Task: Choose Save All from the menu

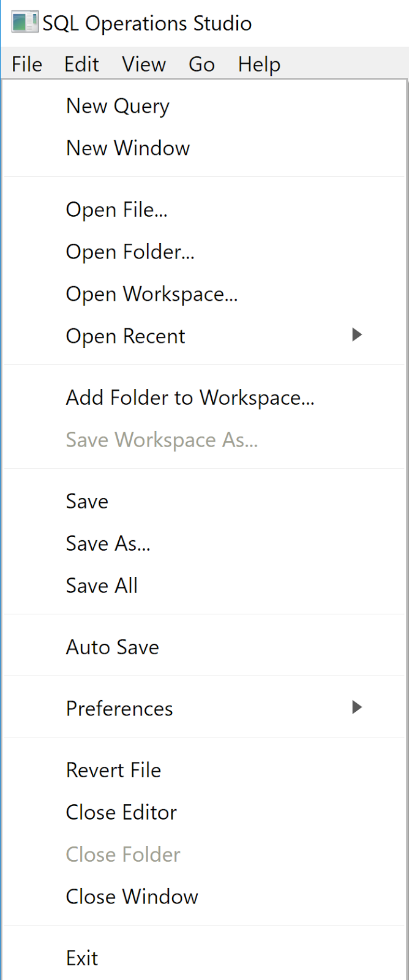Action: tap(102, 586)
